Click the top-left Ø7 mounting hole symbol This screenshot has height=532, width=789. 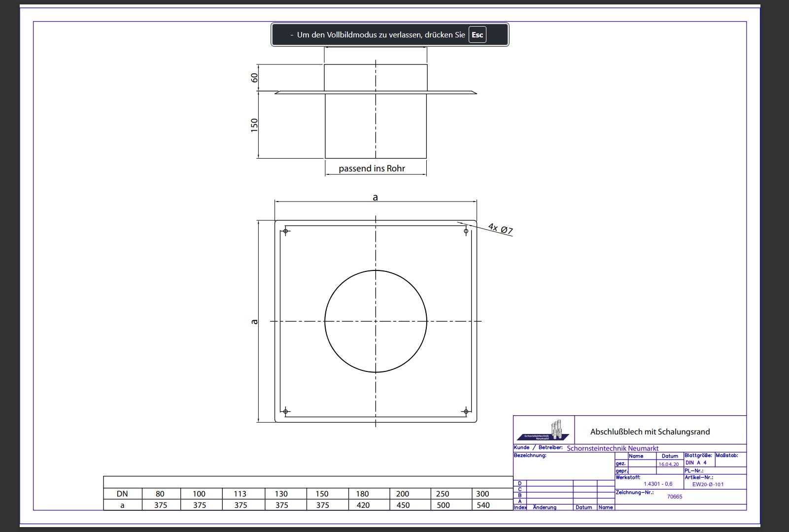(x=286, y=231)
